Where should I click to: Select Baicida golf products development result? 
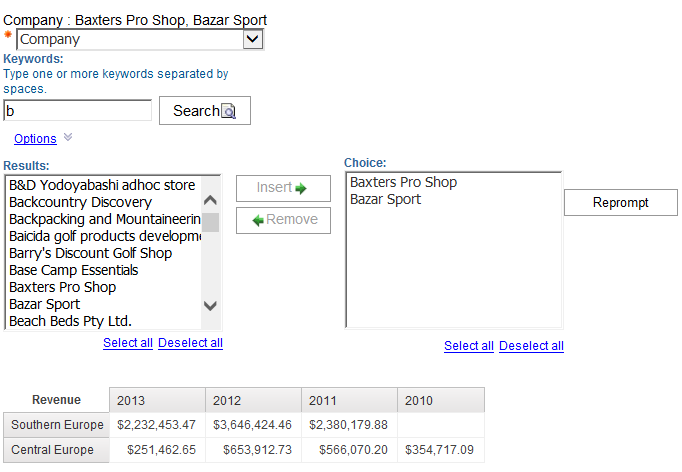pyautogui.click(x=104, y=236)
